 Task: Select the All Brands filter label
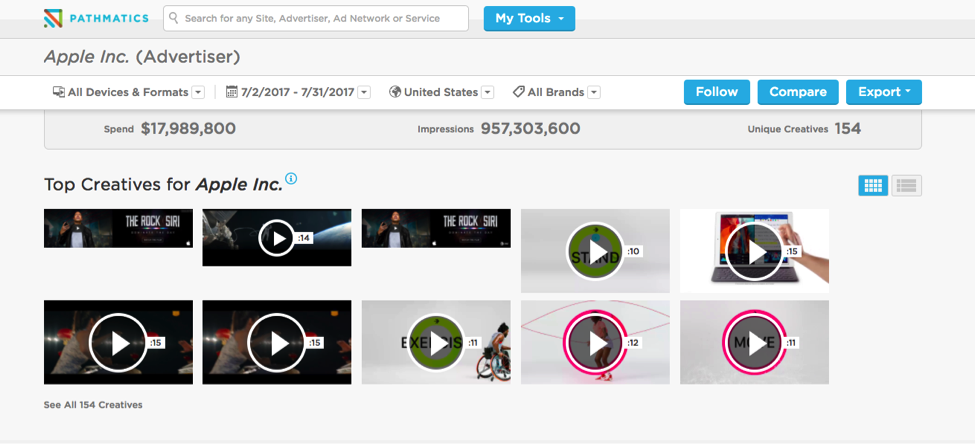(x=556, y=92)
